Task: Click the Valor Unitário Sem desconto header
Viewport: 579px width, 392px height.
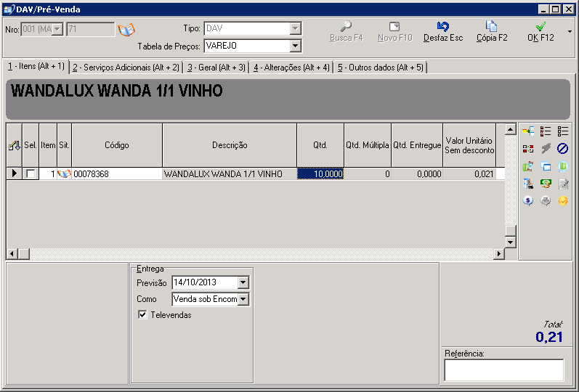Action: click(x=469, y=145)
